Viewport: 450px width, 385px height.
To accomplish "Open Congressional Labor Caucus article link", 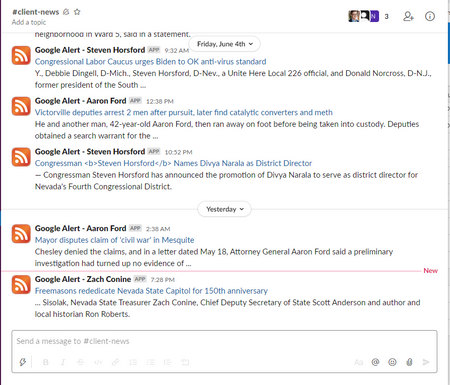I will click(x=150, y=62).
